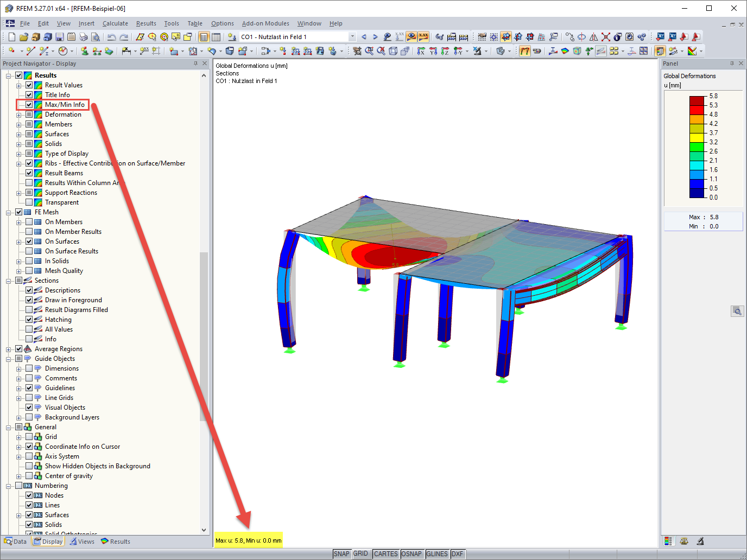Open the Calculate menu
This screenshot has height=560, width=747.
pyautogui.click(x=115, y=23)
